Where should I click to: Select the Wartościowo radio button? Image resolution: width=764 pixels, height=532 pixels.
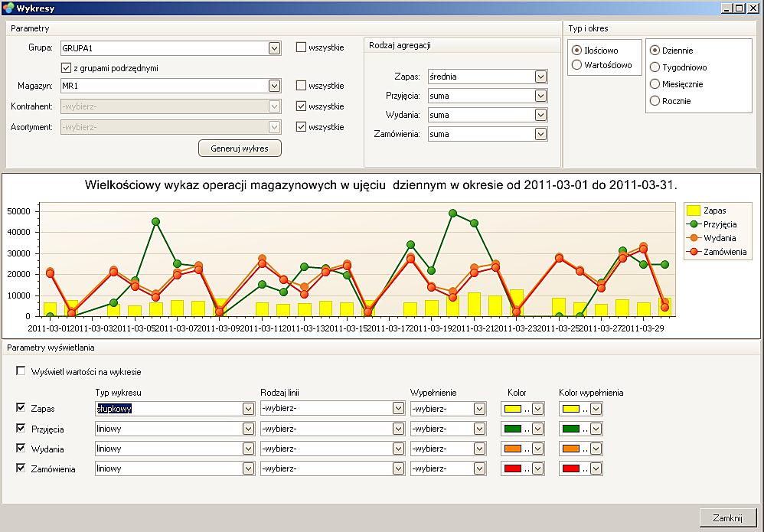click(577, 65)
